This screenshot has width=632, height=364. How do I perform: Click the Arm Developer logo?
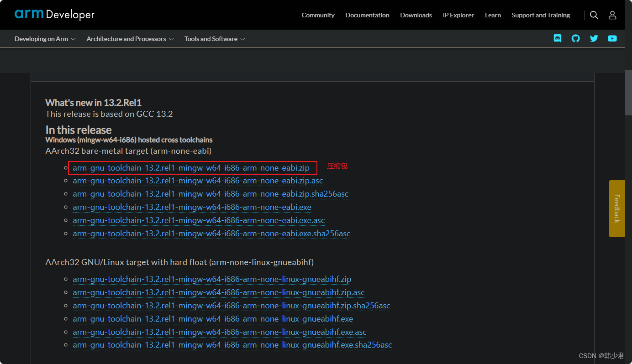pyautogui.click(x=54, y=15)
